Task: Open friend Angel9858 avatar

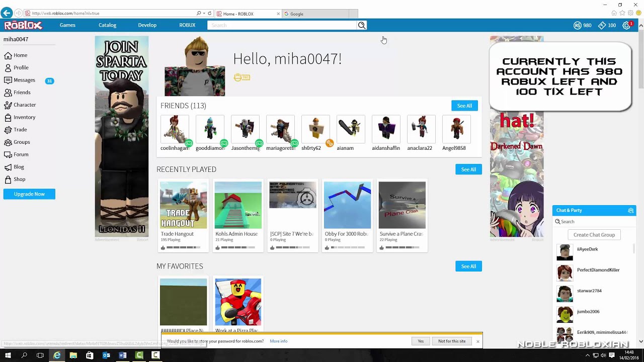Action: tap(456, 129)
